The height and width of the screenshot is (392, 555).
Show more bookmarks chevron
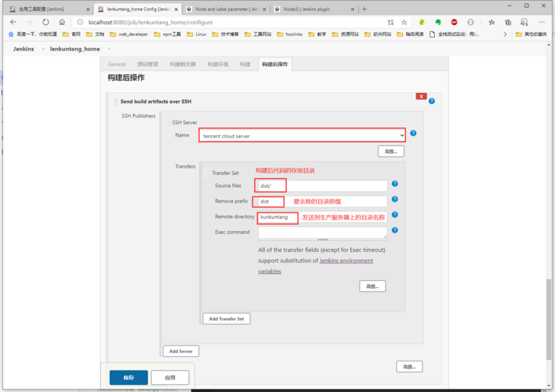coord(505,35)
